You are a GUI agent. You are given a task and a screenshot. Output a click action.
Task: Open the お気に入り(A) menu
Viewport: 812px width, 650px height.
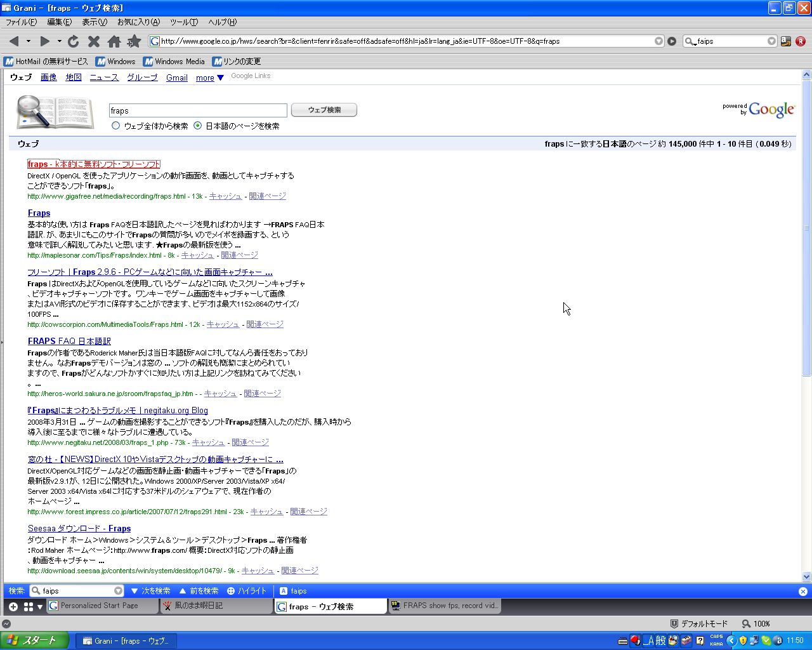point(138,22)
